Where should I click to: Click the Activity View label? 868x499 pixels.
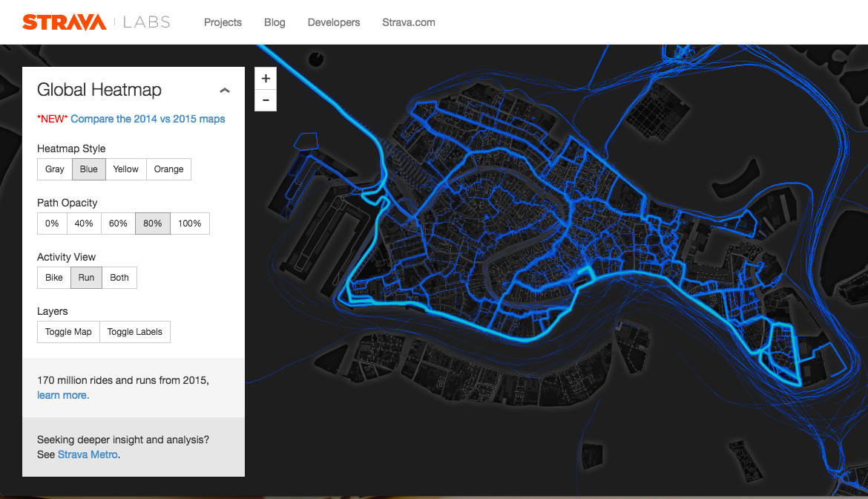coord(66,257)
